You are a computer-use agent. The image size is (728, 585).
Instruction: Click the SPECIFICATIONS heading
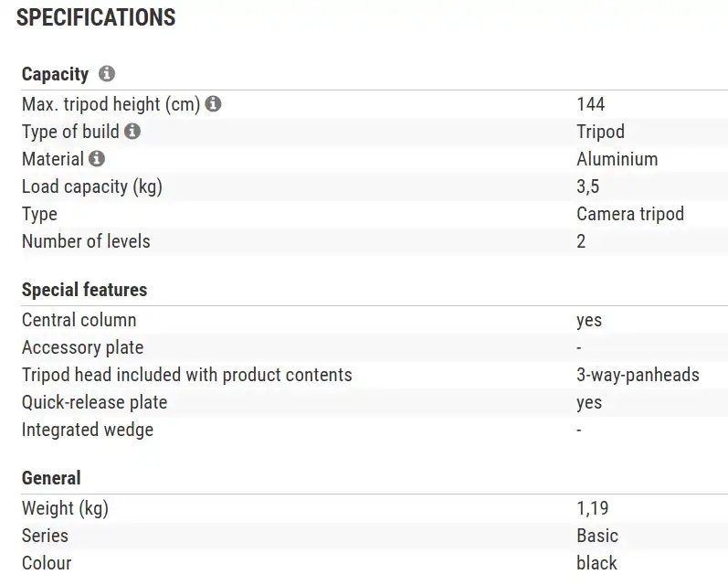click(x=96, y=17)
